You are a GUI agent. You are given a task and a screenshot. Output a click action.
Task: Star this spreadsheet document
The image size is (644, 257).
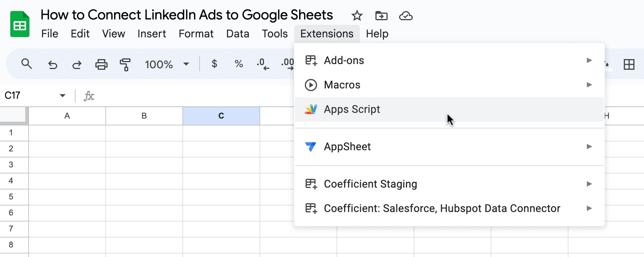tap(357, 16)
